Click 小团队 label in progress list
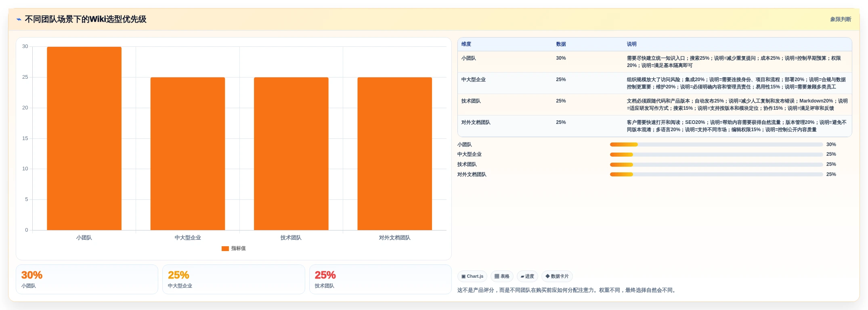This screenshot has width=868, height=310. click(465, 145)
